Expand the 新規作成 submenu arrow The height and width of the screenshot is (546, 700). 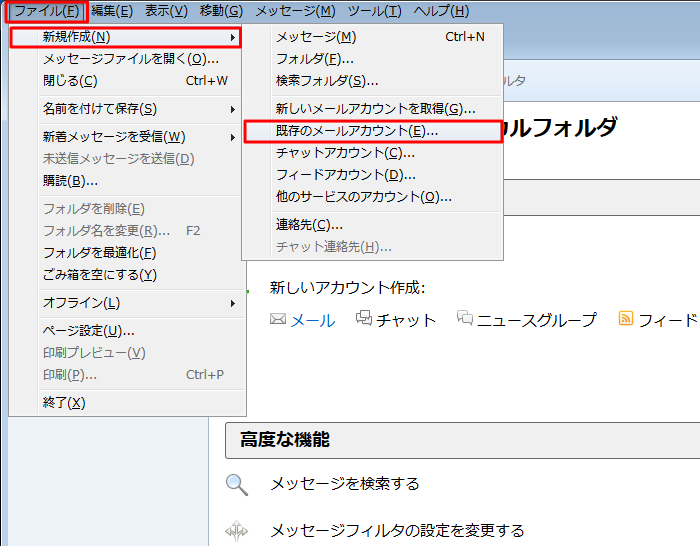coord(233,37)
